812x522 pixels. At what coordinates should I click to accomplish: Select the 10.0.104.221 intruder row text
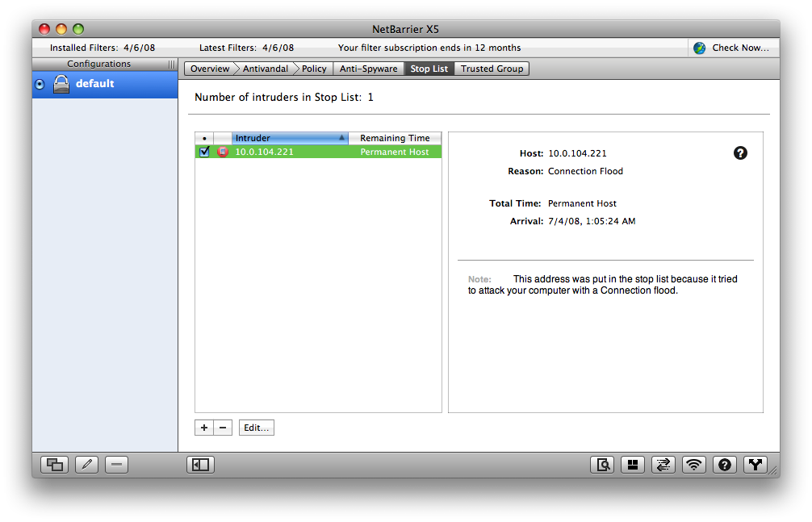click(x=264, y=152)
